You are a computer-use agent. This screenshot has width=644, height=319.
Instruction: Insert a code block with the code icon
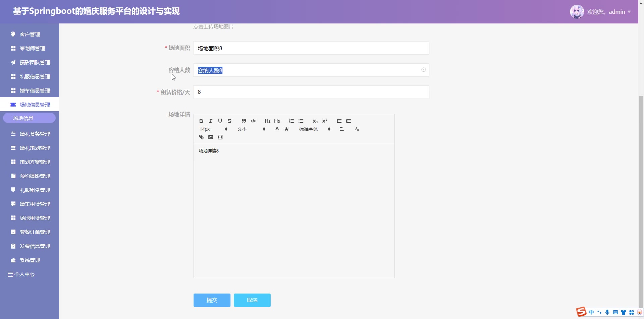(253, 121)
